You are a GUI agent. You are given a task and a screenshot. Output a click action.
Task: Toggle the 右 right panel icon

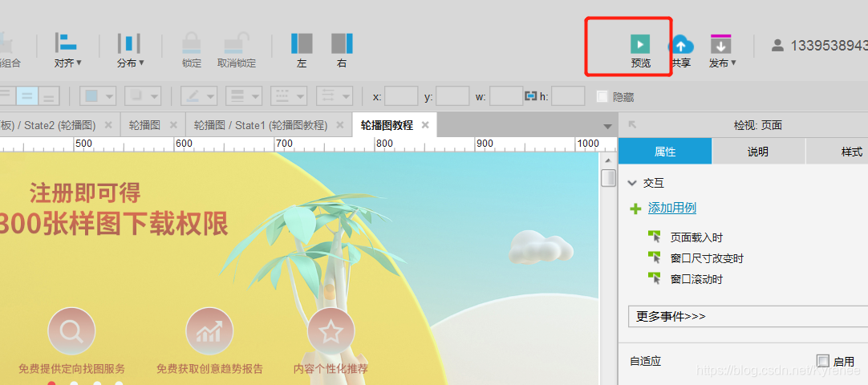point(342,43)
